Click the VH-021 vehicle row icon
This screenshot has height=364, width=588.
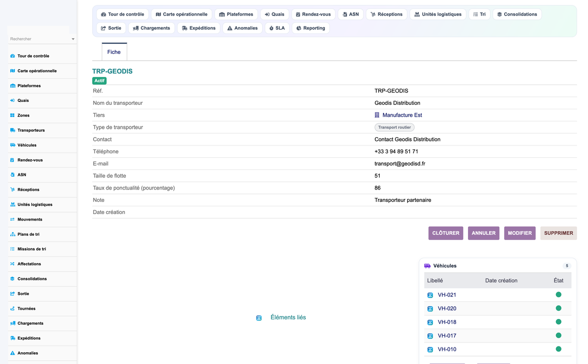430,295
